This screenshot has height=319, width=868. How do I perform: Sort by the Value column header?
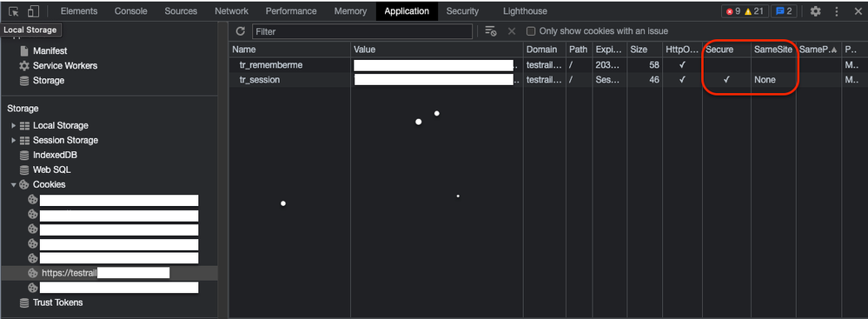(x=437, y=50)
